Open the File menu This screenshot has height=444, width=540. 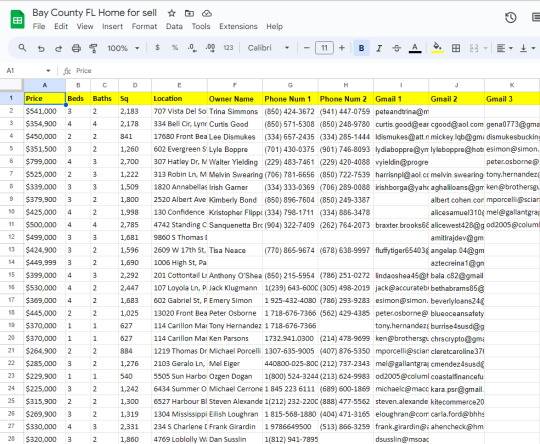[39, 27]
